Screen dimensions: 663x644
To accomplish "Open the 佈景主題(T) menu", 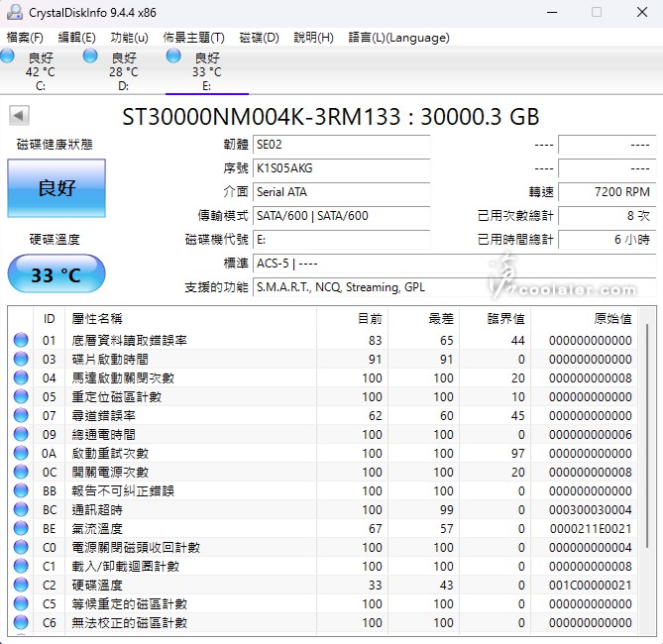I will [193, 38].
